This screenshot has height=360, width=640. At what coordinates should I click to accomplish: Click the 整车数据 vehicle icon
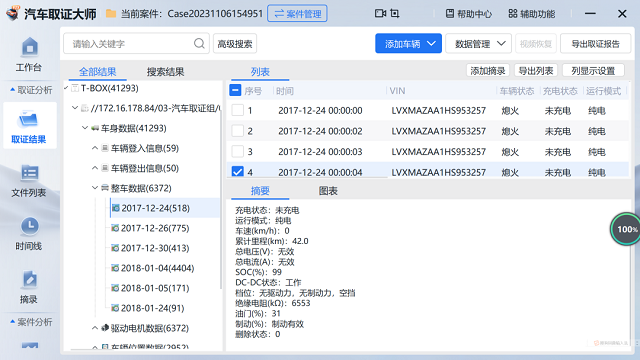pos(105,188)
